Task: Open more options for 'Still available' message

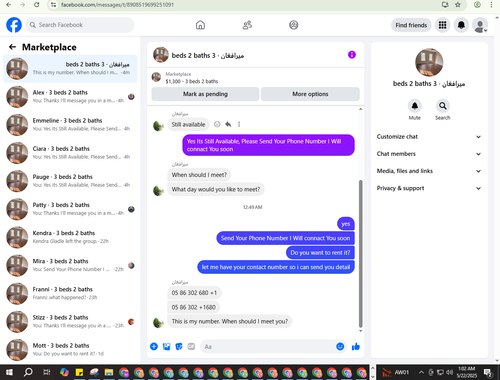Action: [239, 124]
